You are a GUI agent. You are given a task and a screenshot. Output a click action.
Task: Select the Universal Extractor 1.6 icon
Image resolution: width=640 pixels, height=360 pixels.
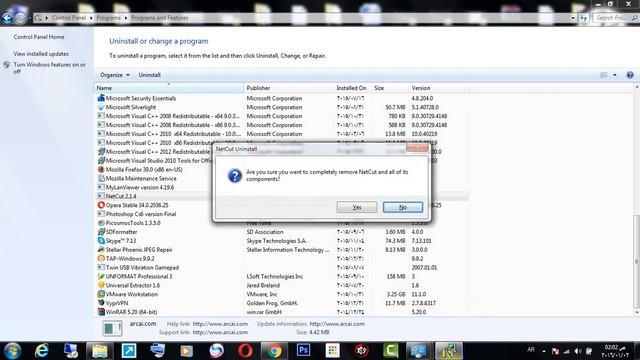point(101,285)
